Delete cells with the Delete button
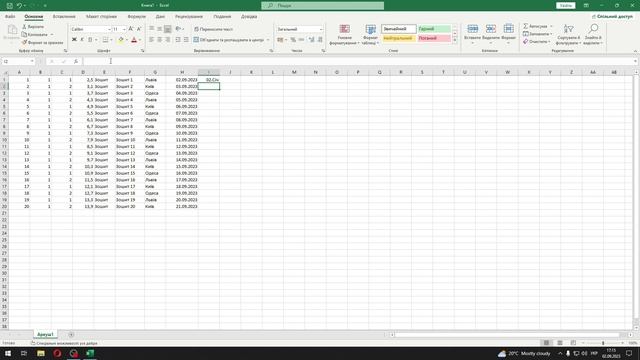 pos(491,34)
